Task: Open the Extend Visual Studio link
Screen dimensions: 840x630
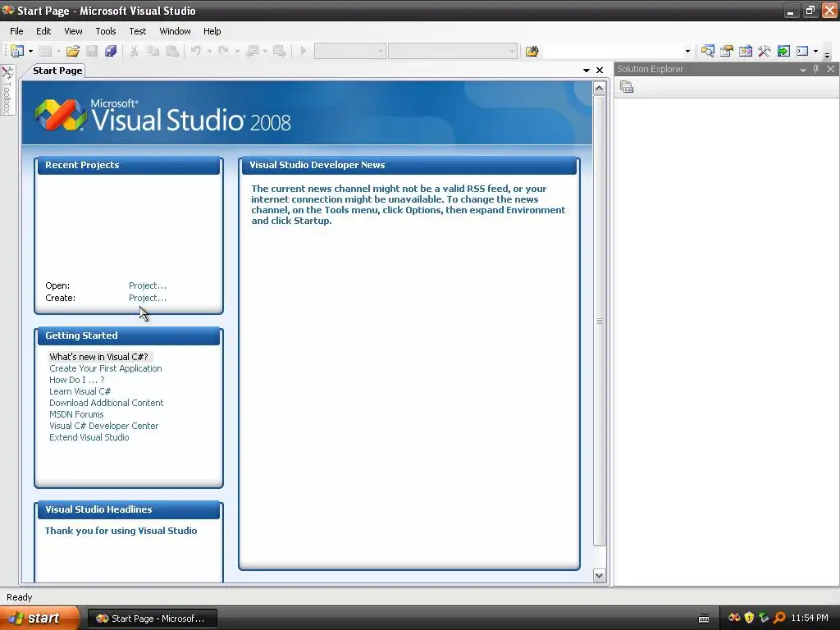Action: tap(89, 437)
